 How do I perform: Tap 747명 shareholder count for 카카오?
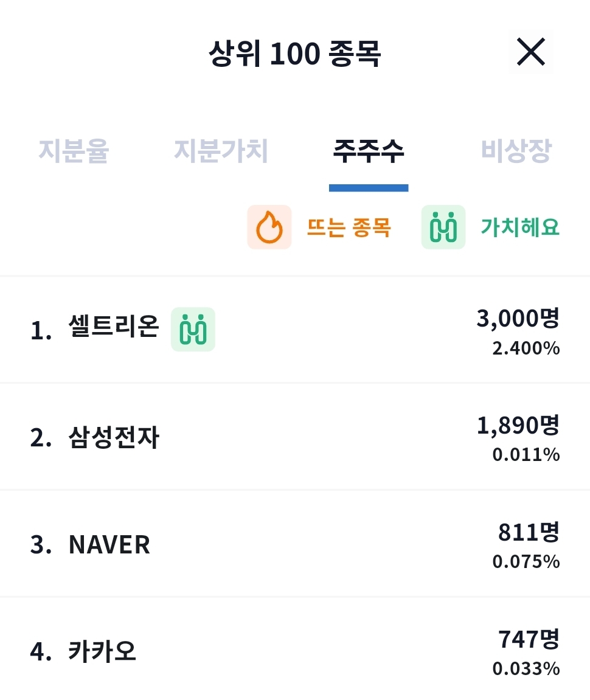point(529,639)
